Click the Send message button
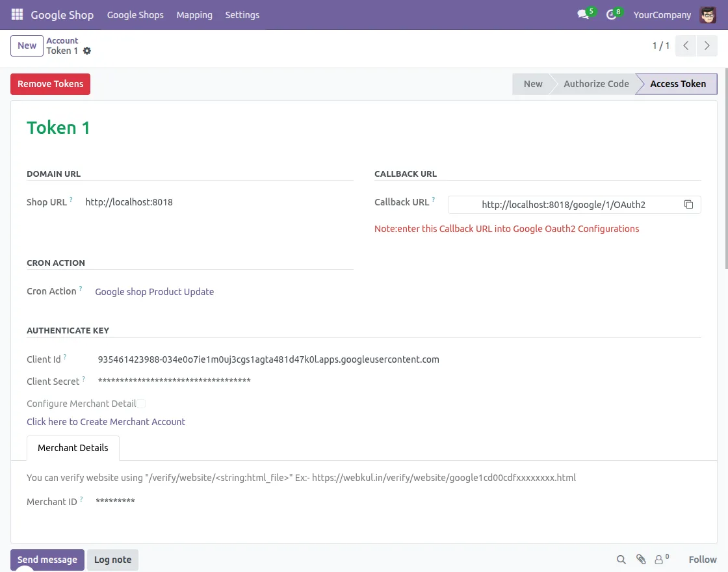This screenshot has width=728, height=572. 47,560
